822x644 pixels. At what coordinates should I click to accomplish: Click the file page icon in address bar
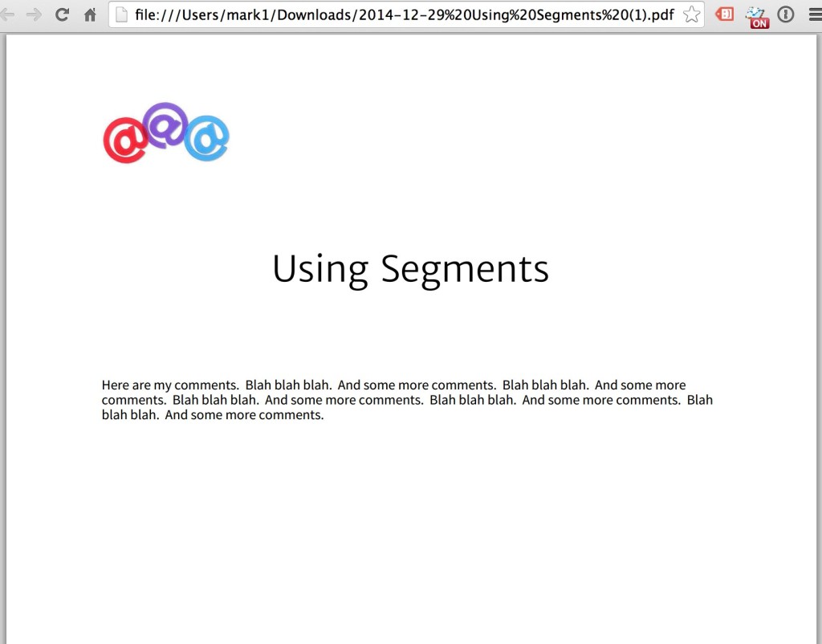coord(122,14)
